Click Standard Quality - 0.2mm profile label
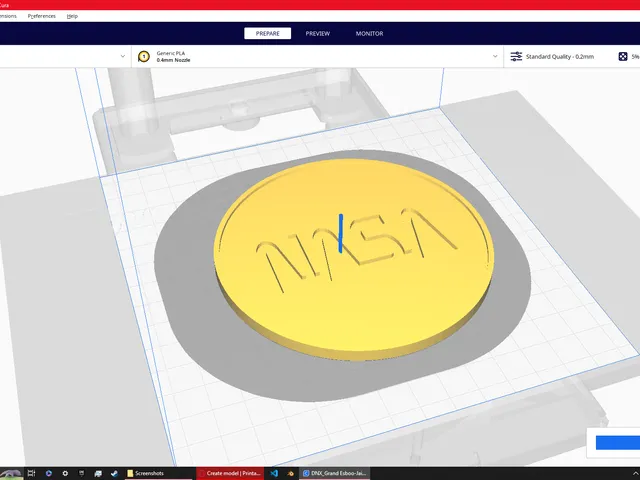The height and width of the screenshot is (480, 640). (x=560, y=56)
